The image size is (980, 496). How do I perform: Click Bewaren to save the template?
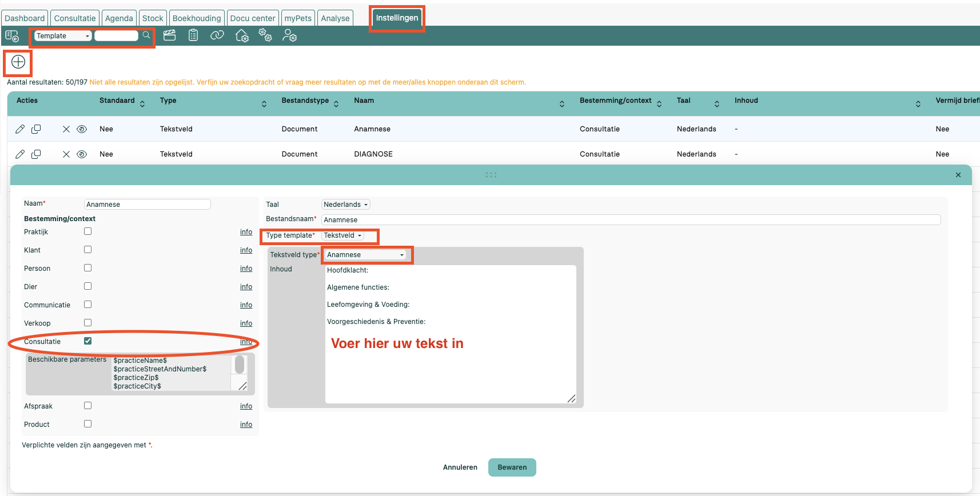tap(512, 467)
